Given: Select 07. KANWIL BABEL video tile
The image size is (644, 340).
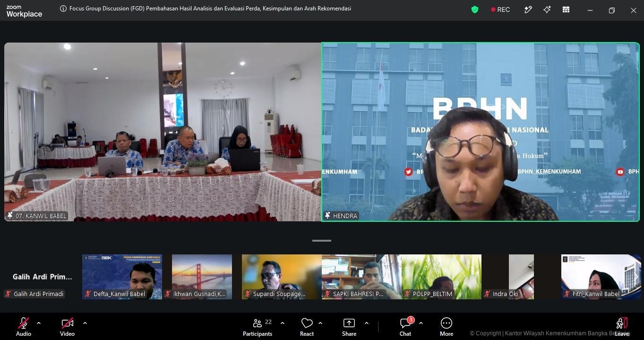Looking at the screenshot, I should (x=163, y=132).
